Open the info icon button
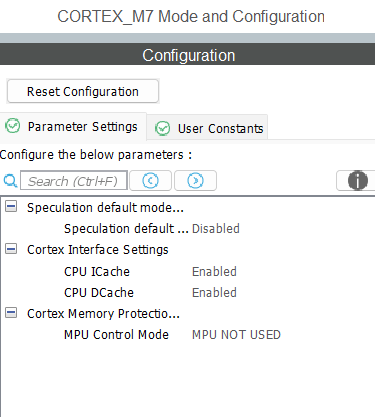Viewport: 375px width, 417px height. click(x=357, y=181)
